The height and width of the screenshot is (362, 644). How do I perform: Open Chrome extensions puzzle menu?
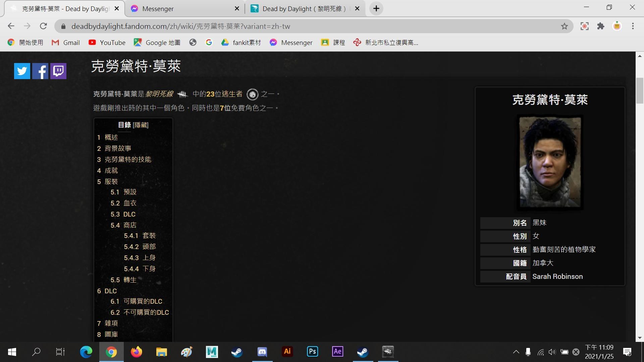pyautogui.click(x=601, y=26)
